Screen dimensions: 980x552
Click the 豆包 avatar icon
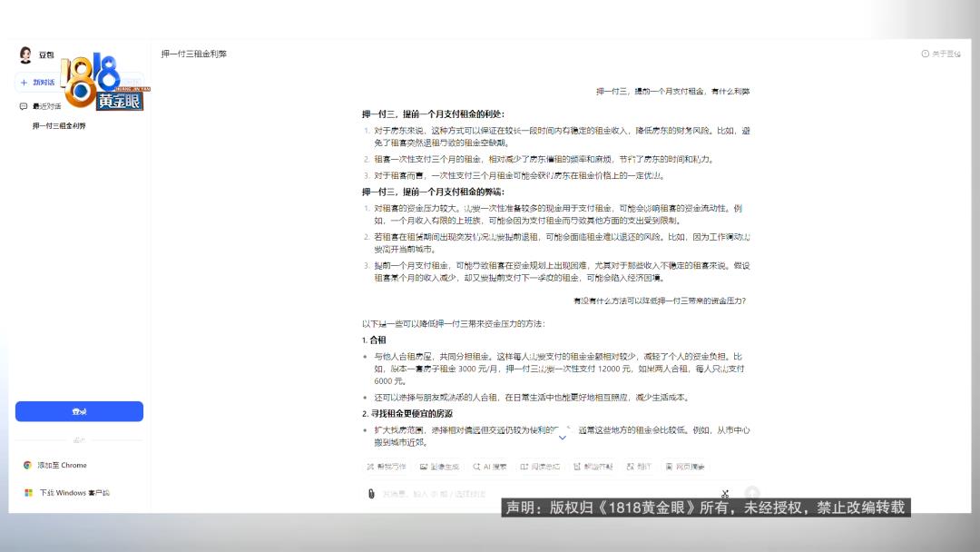click(25, 55)
